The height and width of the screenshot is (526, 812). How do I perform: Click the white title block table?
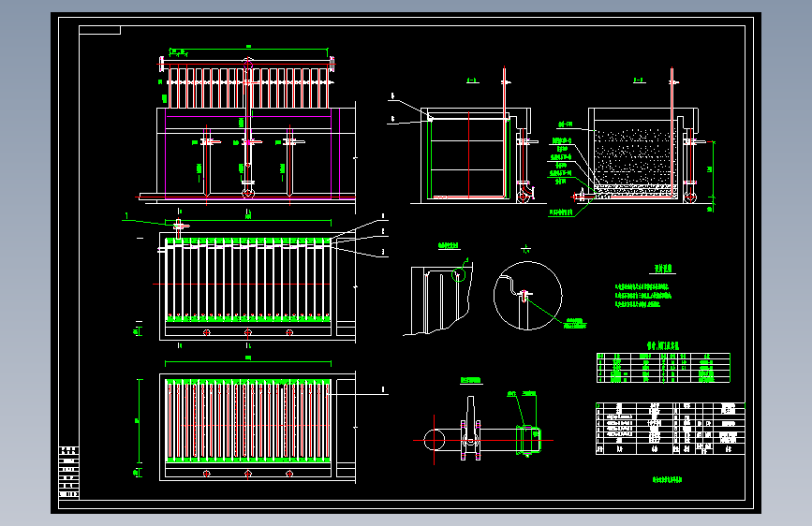(x=671, y=429)
